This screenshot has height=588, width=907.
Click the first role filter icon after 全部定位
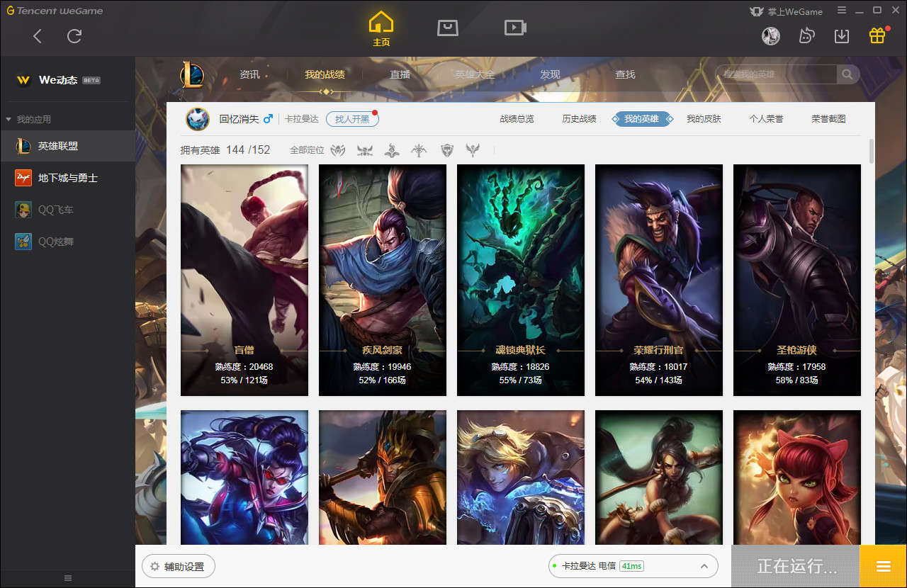pos(339,150)
